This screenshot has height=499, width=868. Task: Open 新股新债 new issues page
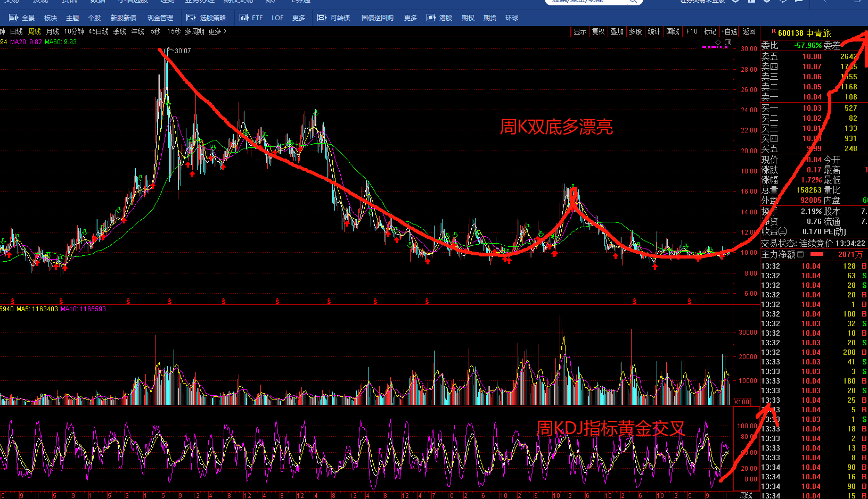[x=124, y=18]
